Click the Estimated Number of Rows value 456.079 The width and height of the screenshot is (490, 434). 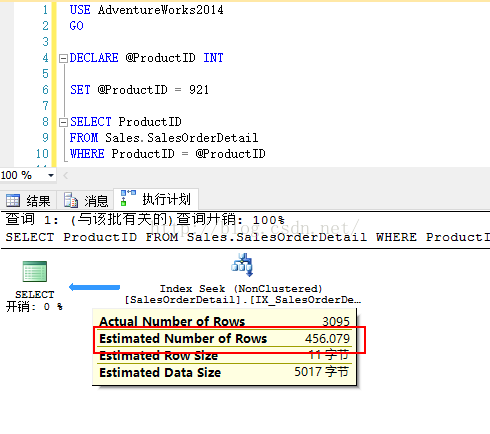pos(327,339)
